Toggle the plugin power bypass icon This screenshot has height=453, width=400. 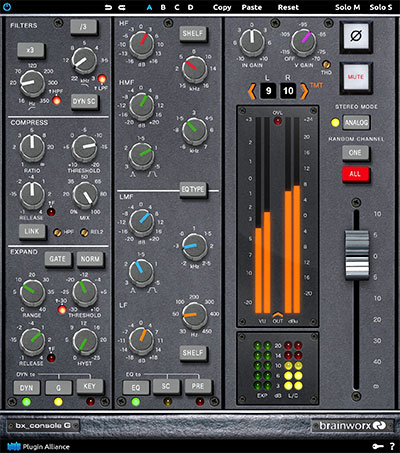pos(7,7)
